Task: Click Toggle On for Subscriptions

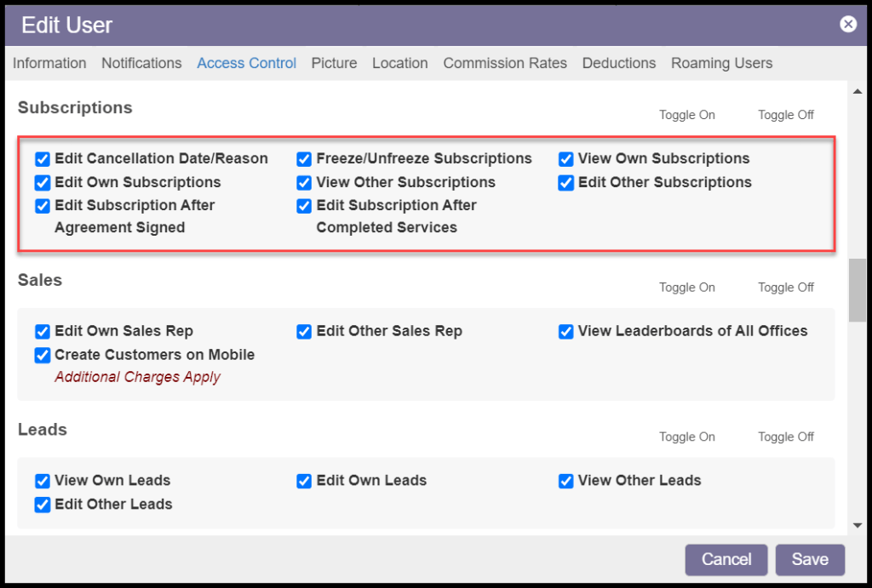Action: tap(686, 115)
